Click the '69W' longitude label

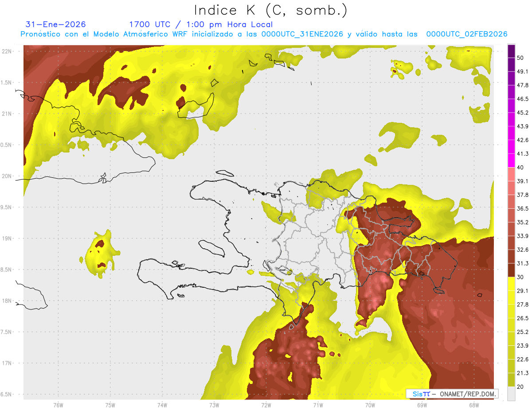(x=422, y=405)
